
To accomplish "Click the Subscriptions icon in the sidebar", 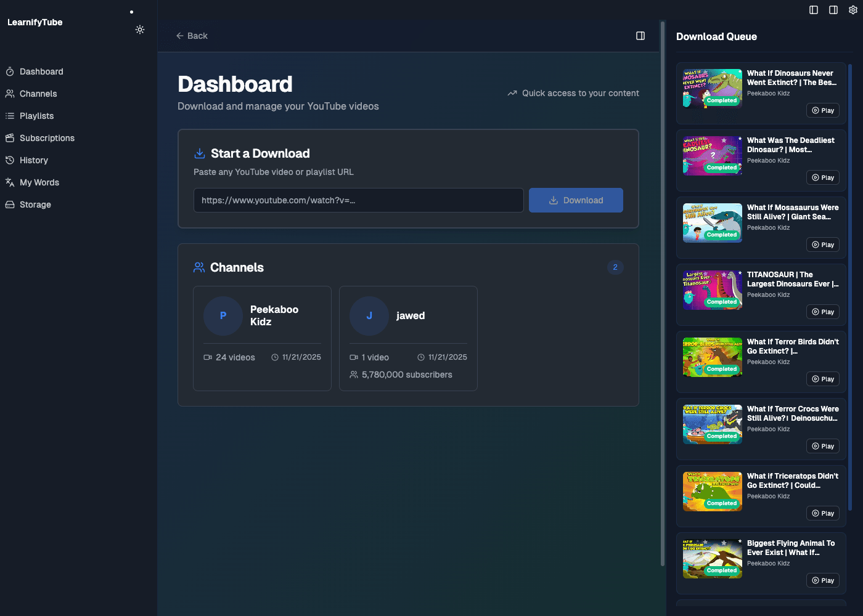I will point(9,138).
